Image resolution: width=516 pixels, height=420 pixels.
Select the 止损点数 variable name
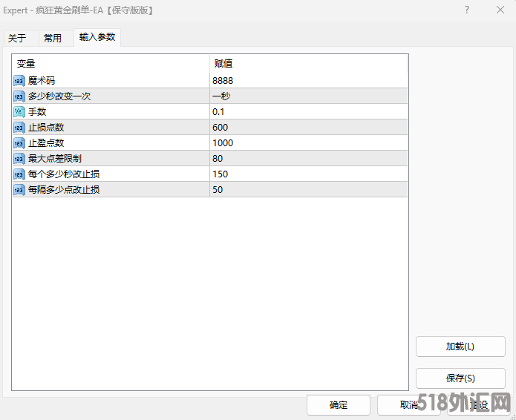pos(46,128)
